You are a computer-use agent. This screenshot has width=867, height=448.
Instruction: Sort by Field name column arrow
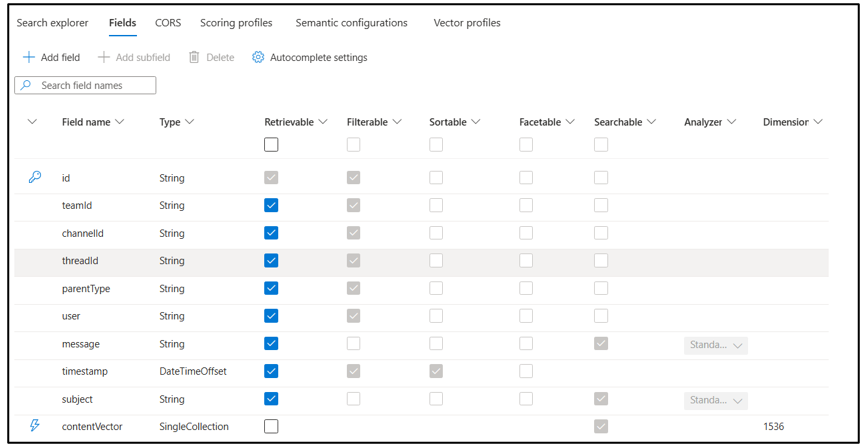click(120, 122)
